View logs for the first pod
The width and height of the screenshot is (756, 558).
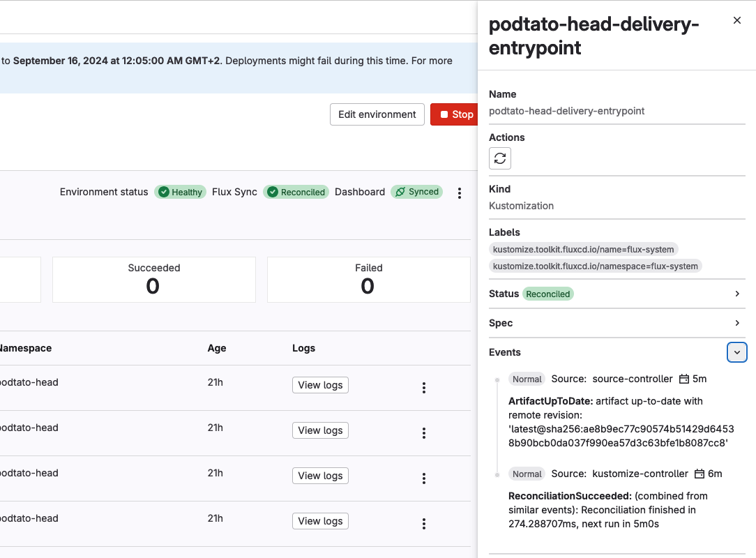pyautogui.click(x=320, y=385)
